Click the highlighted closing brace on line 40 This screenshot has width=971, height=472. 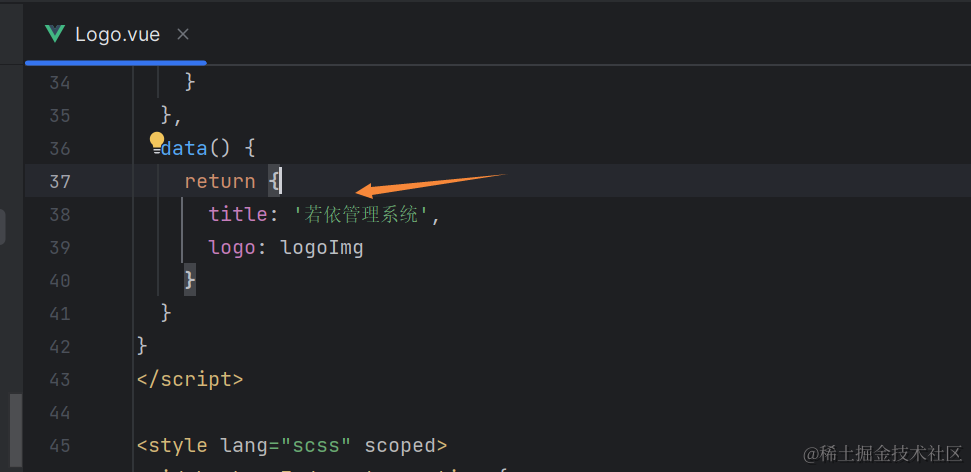tap(190, 280)
